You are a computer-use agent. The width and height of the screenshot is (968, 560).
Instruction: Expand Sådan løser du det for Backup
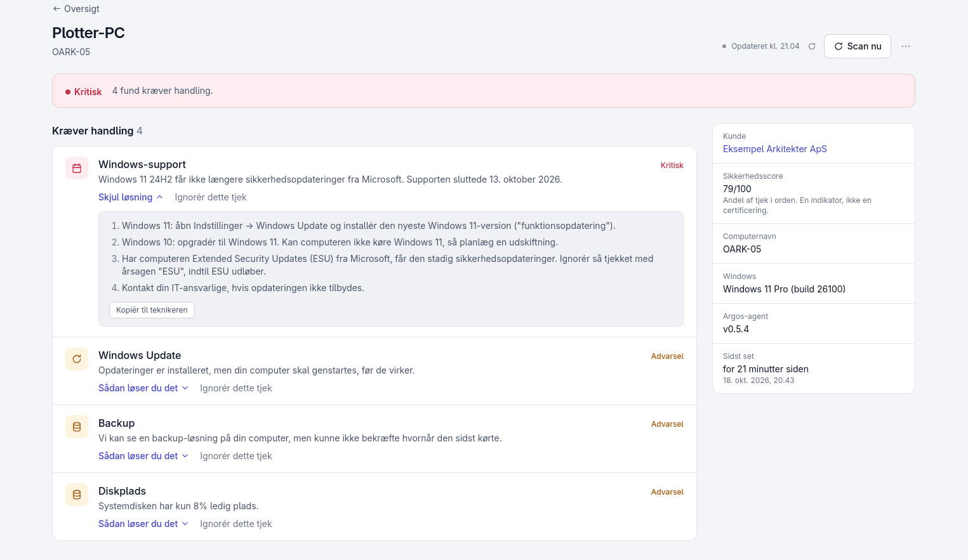point(143,456)
